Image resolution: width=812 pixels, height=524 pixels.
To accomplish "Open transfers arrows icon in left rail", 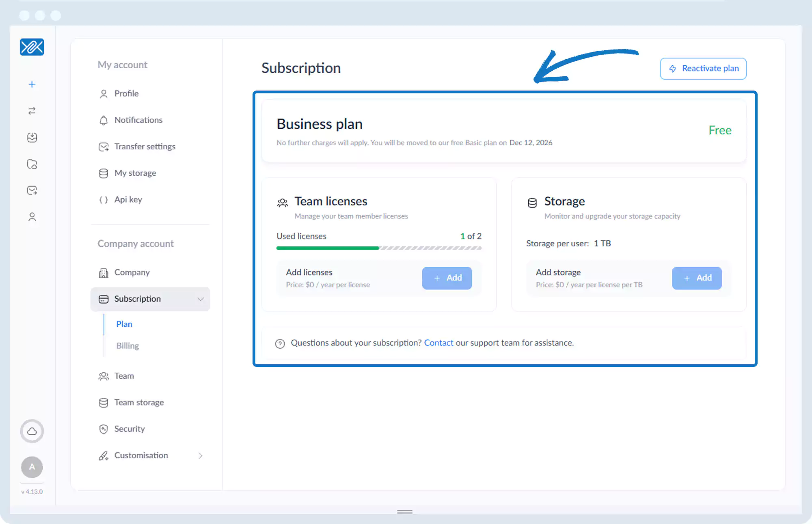I will tap(32, 111).
